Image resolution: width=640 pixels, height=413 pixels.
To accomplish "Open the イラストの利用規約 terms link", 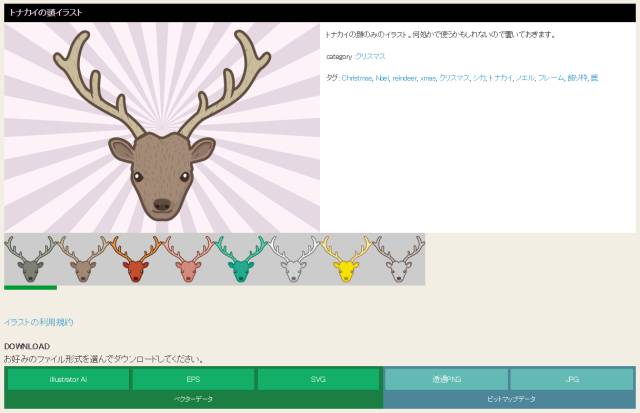I will [x=39, y=322].
